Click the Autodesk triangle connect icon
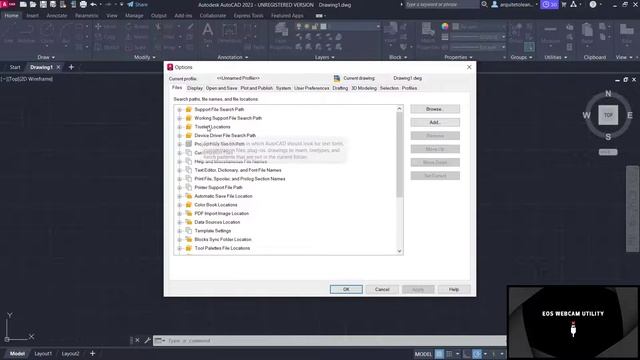 [x=573, y=4]
